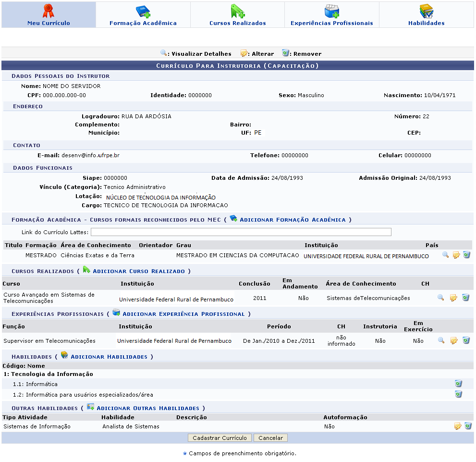This screenshot has width=476, height=462.
Task: Remove skill 1.1 Informática
Action: pyautogui.click(x=458, y=384)
